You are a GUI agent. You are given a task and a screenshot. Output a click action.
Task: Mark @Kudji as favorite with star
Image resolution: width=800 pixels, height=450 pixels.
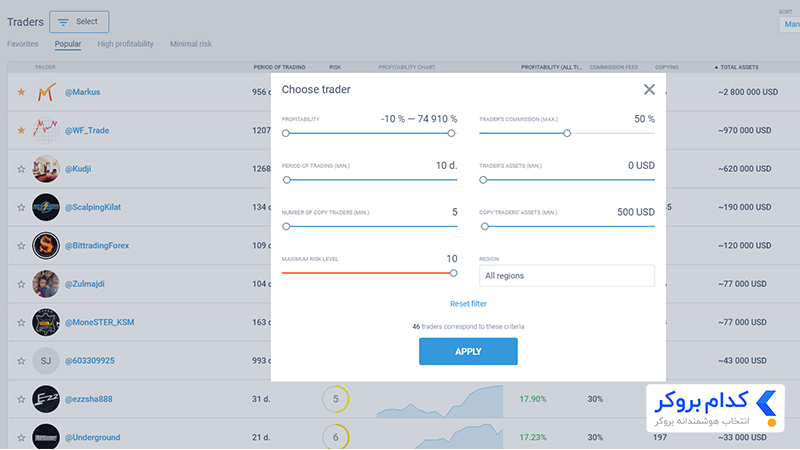[21, 169]
